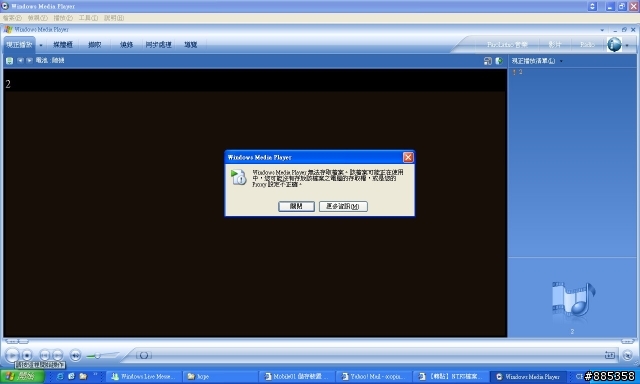Close the error dialog with 關閉 button
The image size is (640, 384).
(296, 206)
